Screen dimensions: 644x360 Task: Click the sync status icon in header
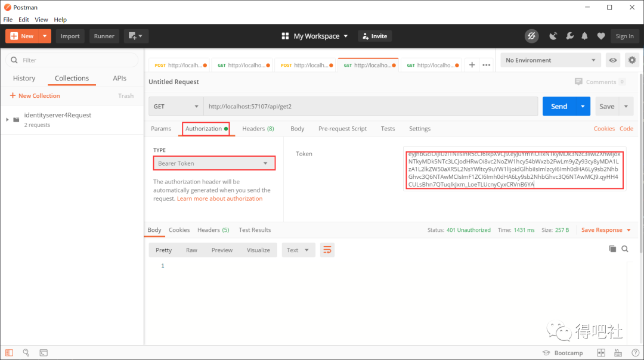pyautogui.click(x=531, y=36)
